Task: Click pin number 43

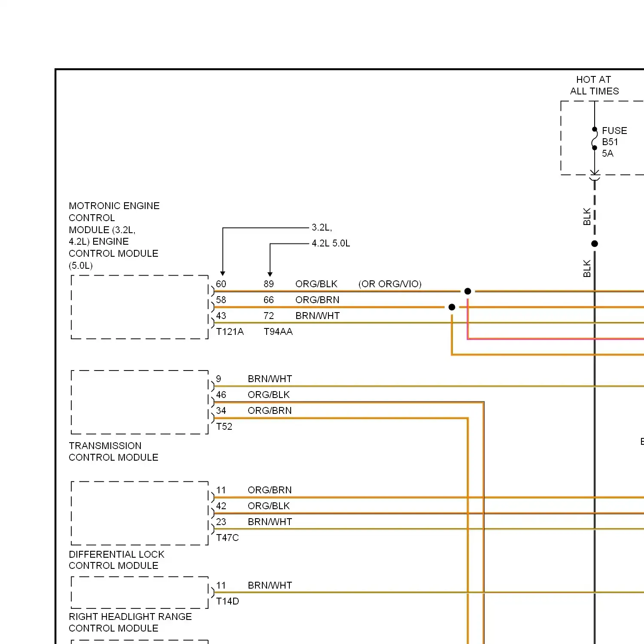Action: (221, 316)
